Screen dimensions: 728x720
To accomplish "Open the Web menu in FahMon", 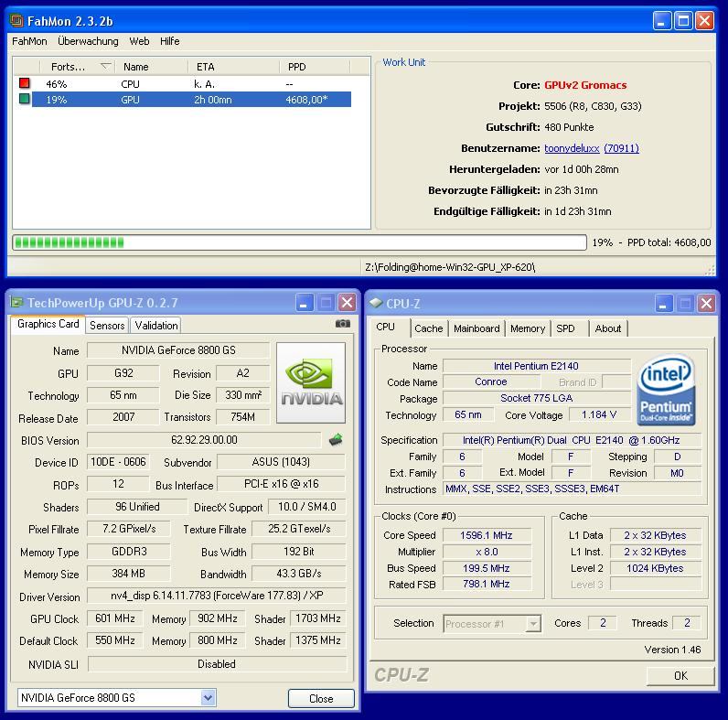I will point(139,41).
